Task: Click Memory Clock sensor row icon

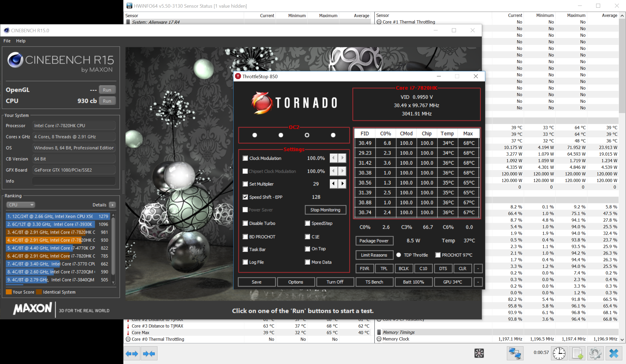Action: click(379, 339)
